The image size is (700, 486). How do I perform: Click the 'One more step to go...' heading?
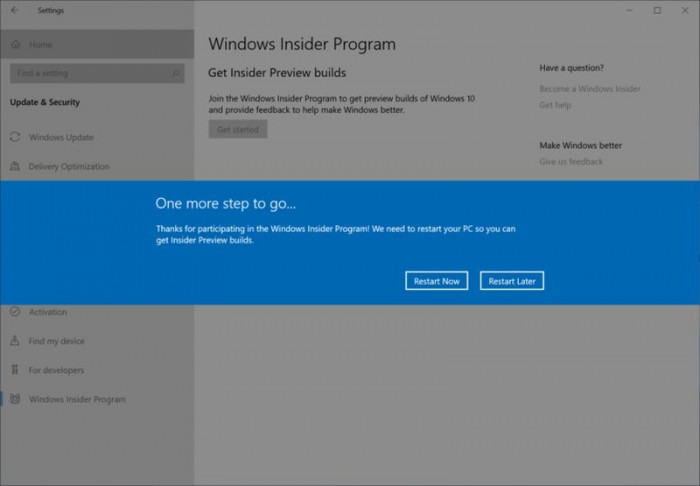[225, 204]
